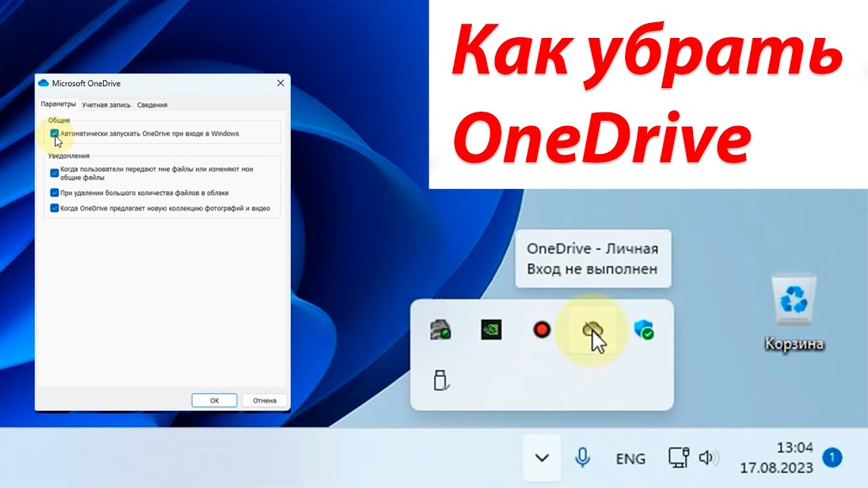Close the Microsoft OneDrive dialog
Image resolution: width=868 pixels, height=488 pixels.
click(281, 83)
